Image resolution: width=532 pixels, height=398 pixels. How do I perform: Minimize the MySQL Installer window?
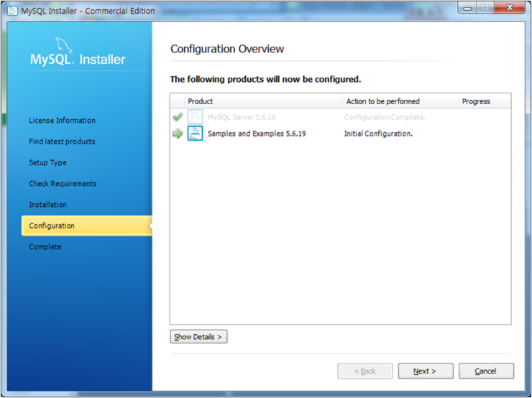[467, 8]
